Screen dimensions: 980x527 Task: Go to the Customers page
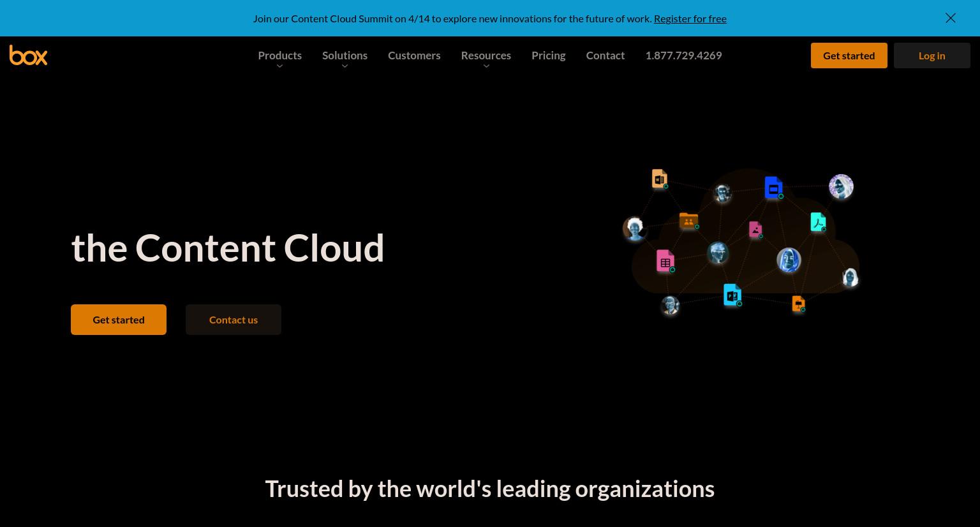point(414,55)
